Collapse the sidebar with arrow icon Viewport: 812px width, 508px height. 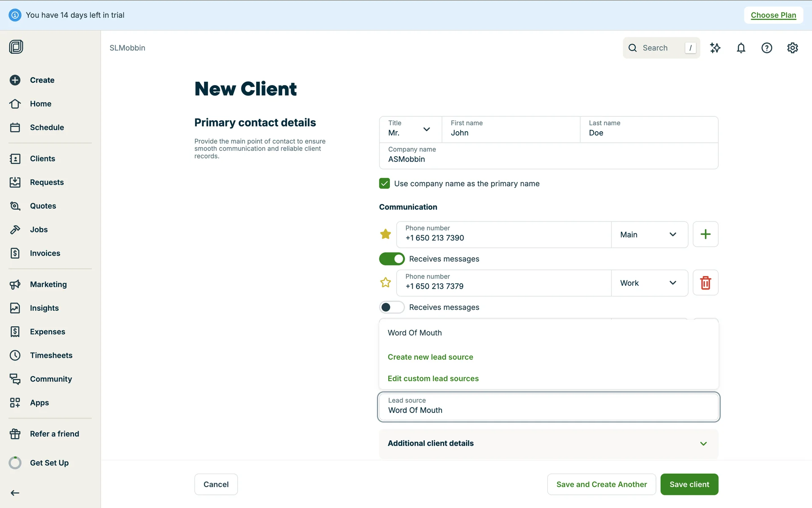(15, 493)
